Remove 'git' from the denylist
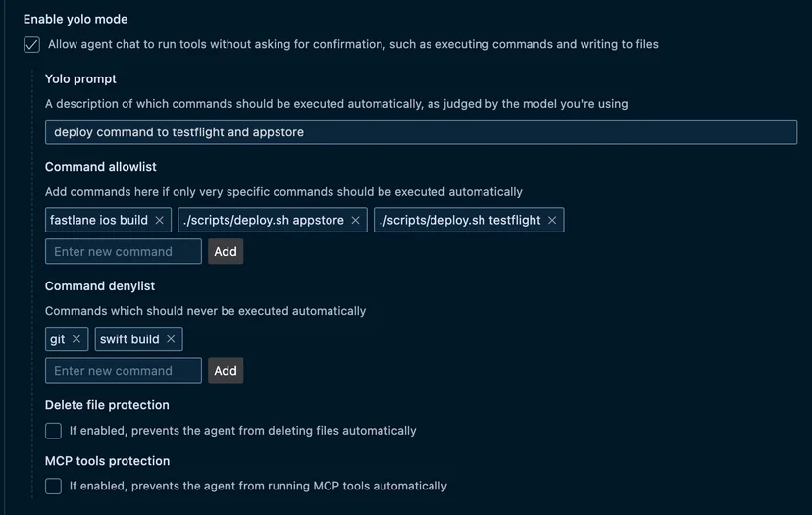812x515 pixels. (76, 339)
